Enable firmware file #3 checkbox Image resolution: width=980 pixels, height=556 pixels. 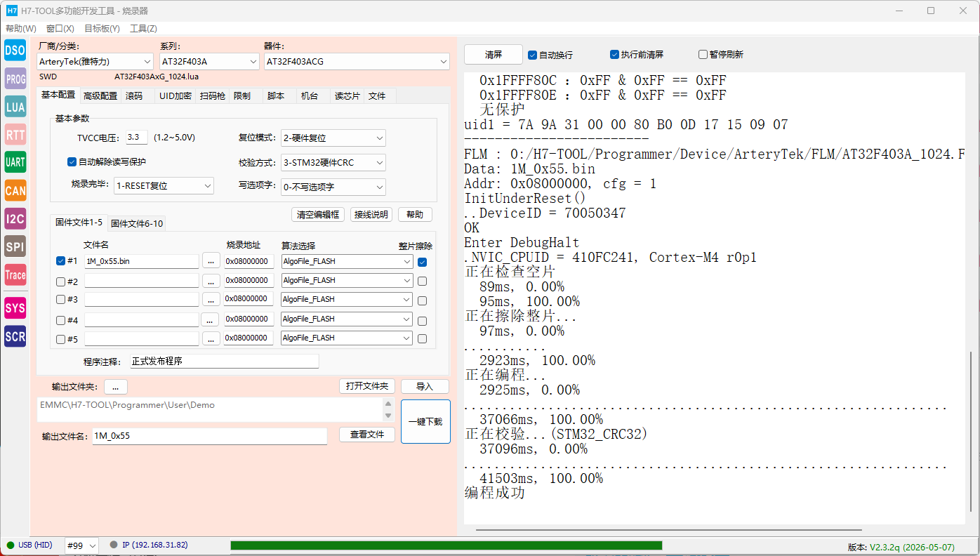pos(60,300)
